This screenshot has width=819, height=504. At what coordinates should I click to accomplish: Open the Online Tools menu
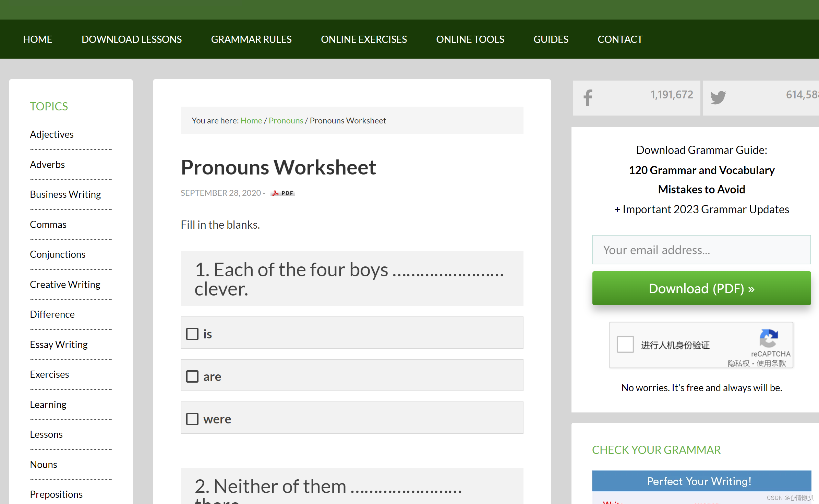coord(470,39)
